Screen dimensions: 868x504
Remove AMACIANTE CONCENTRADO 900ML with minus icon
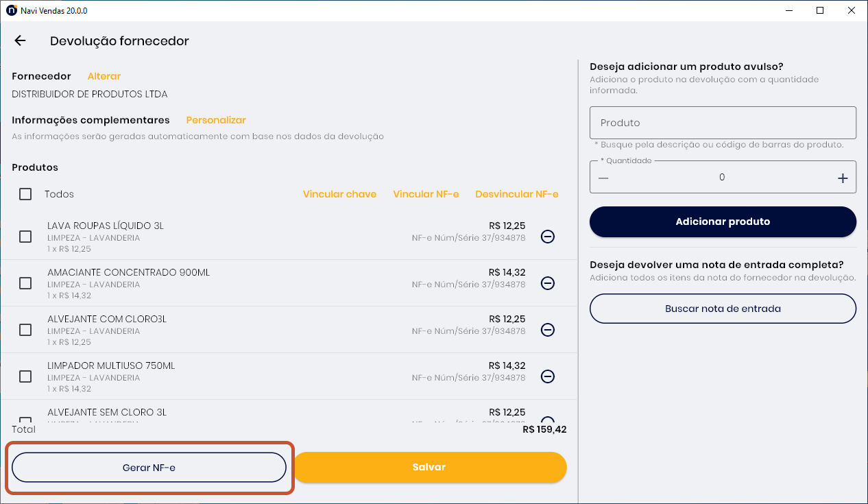pyautogui.click(x=548, y=283)
